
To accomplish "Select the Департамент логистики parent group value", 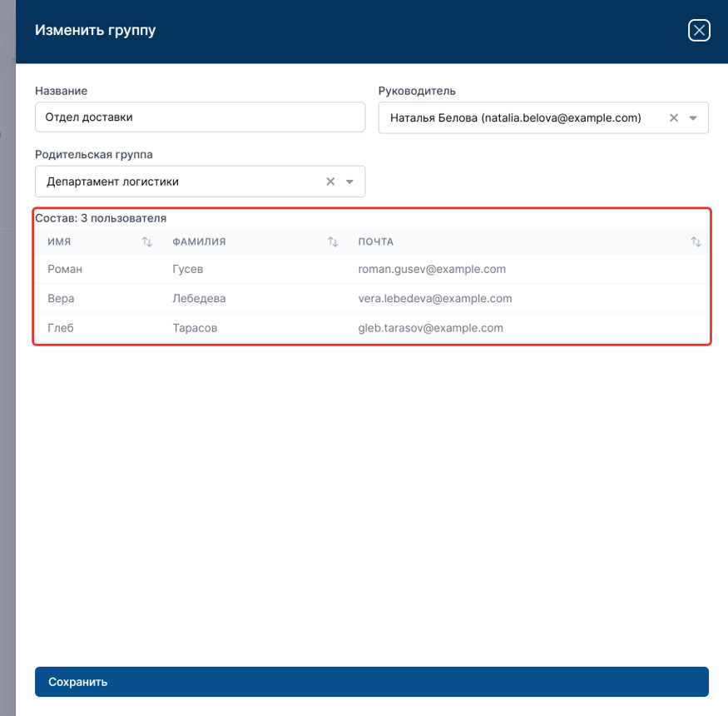I will pos(112,181).
